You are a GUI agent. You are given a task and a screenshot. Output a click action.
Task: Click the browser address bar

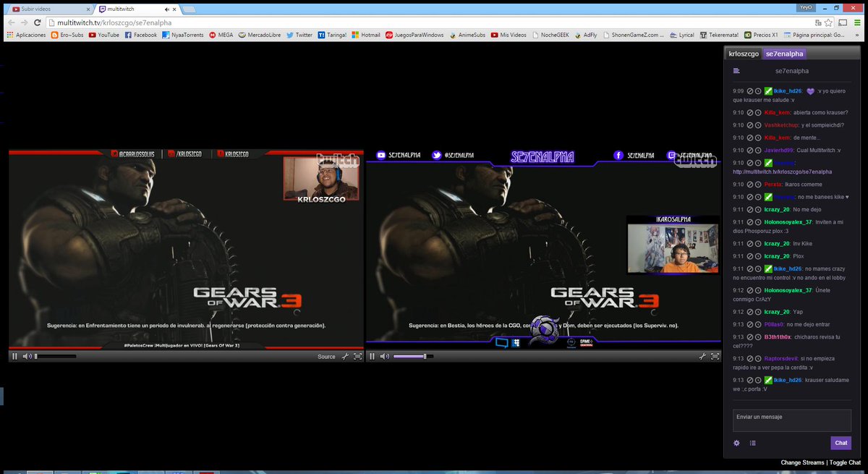(x=434, y=22)
